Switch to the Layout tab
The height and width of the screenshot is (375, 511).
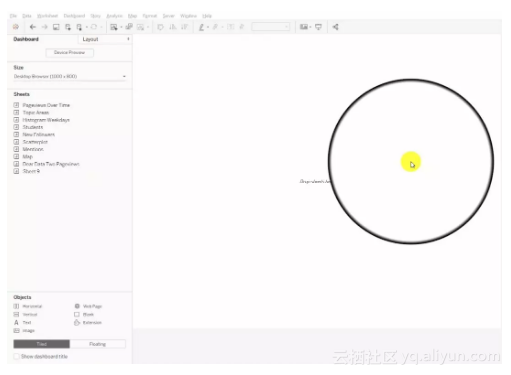tap(90, 39)
